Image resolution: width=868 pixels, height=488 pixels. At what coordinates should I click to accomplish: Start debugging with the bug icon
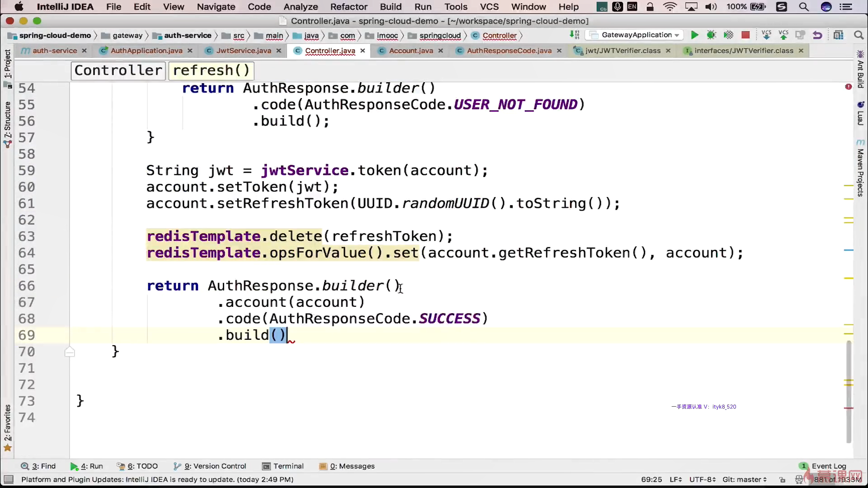(x=711, y=35)
